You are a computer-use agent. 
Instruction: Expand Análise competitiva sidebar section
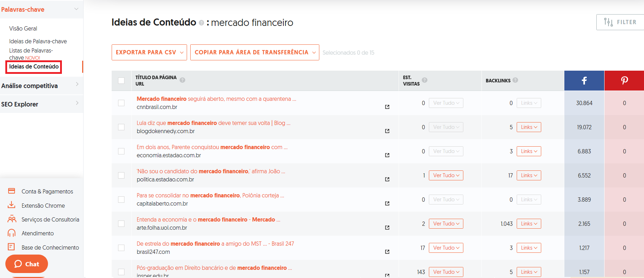[41, 86]
